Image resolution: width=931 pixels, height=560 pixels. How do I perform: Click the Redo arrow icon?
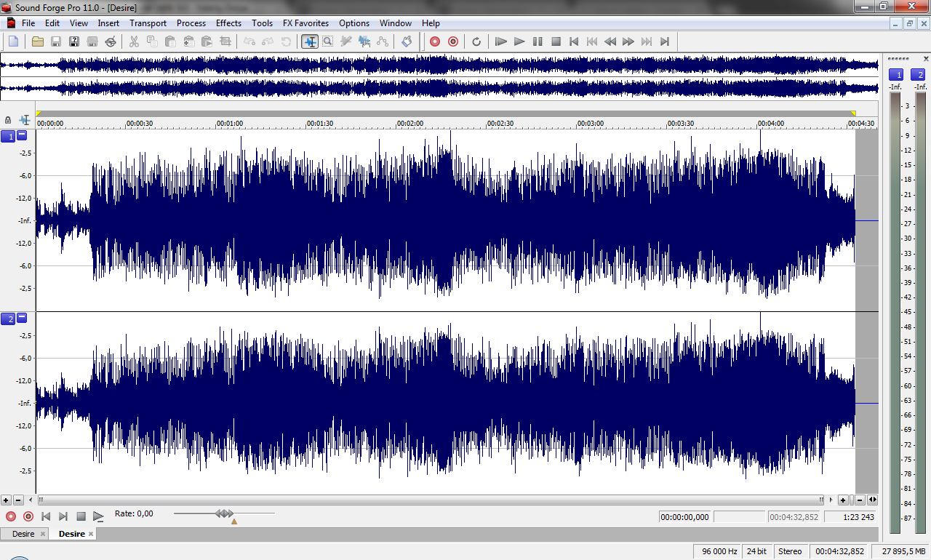click(x=268, y=41)
